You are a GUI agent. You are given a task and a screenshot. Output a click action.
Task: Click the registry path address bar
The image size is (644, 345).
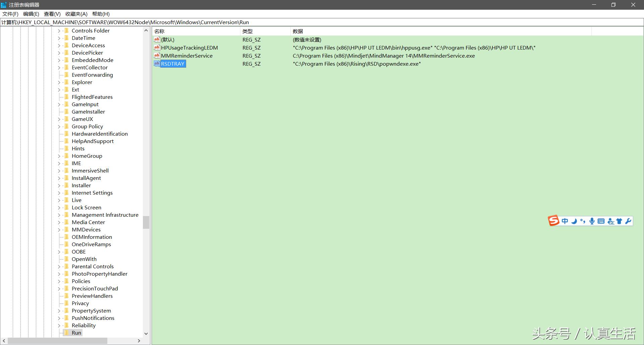click(x=322, y=22)
